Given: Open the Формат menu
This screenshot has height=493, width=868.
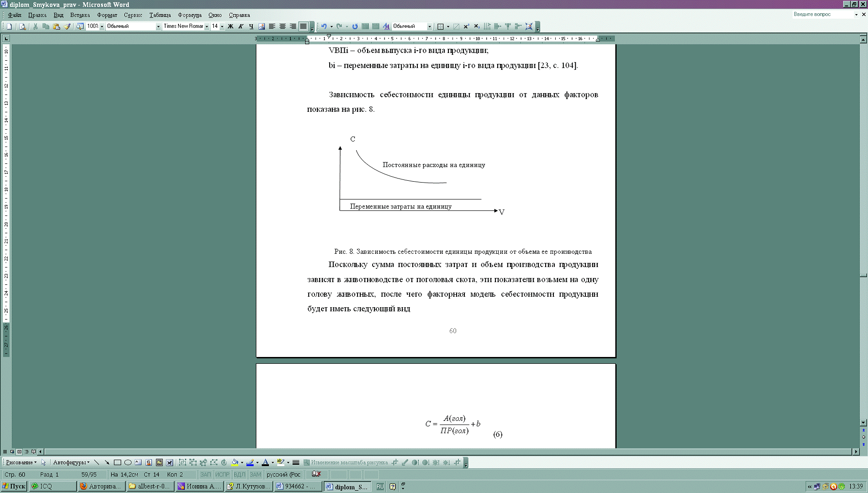Looking at the screenshot, I should [107, 15].
